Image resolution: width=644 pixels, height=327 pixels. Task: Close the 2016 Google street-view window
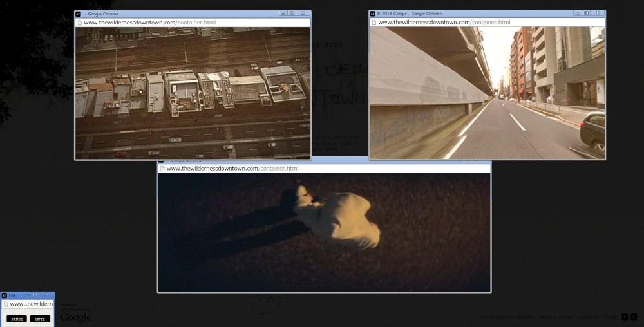[598, 13]
